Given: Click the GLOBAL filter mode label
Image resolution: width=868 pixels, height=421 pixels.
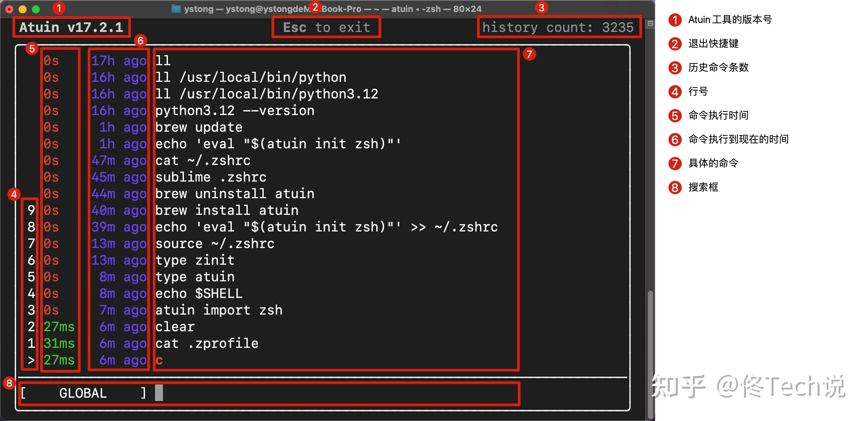Looking at the screenshot, I should (x=83, y=393).
